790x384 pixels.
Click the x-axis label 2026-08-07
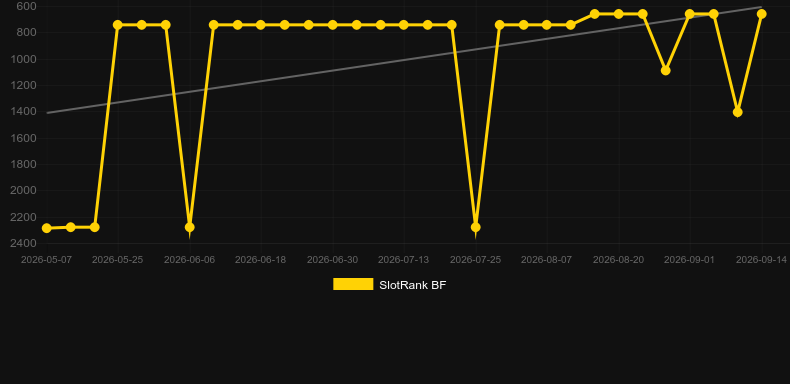(x=546, y=260)
